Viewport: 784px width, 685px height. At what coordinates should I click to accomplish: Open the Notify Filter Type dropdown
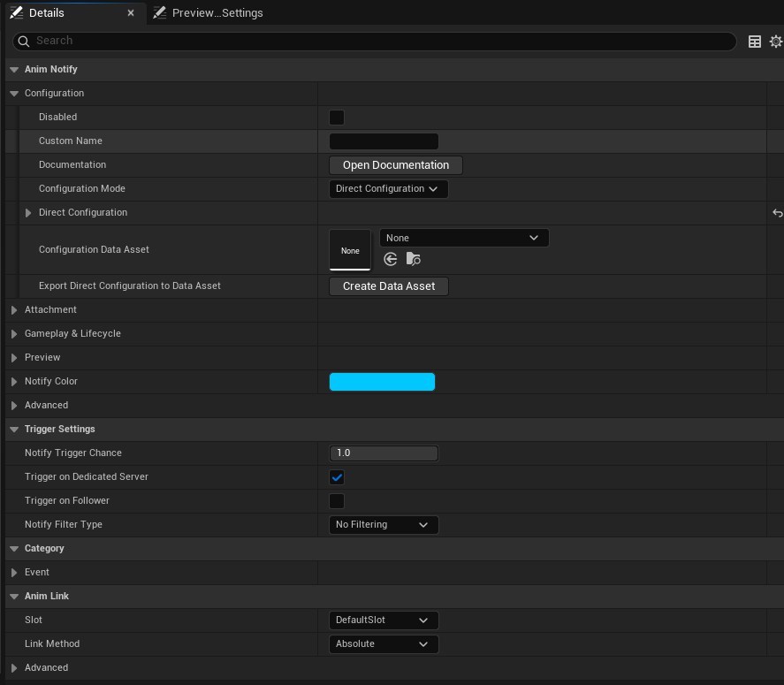(383, 525)
